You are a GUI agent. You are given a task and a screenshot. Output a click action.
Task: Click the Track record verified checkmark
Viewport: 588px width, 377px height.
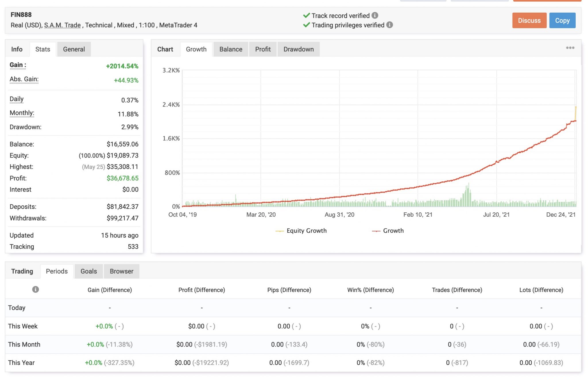[306, 16]
